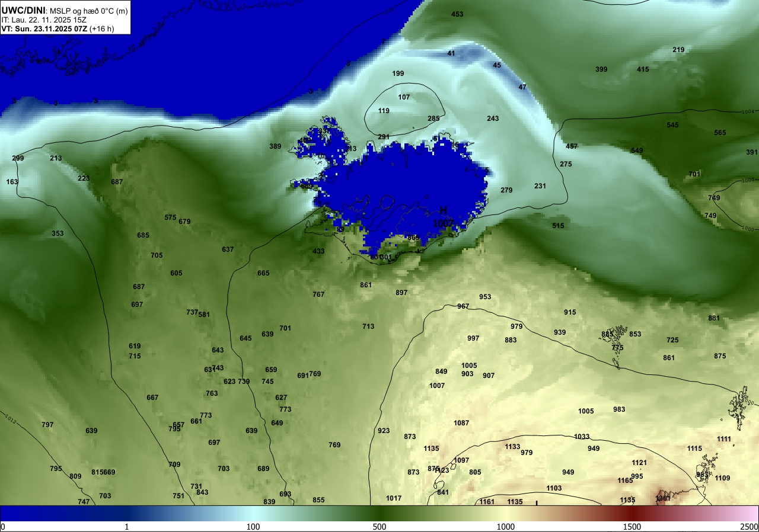Click the 1012 isobar label at the left edge
759x532 pixels.
point(9,419)
